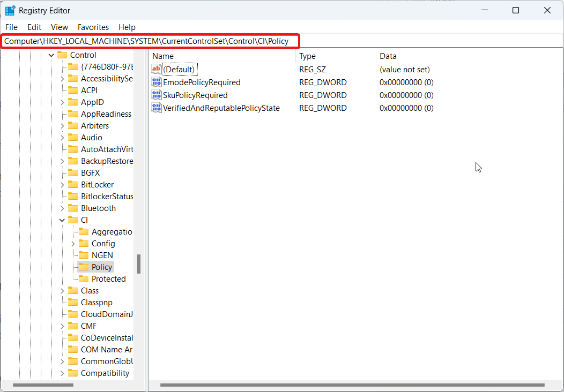Viewport: 564px width, 392px height.
Task: Click the EmodePolicyRequired DWORD icon
Action: (157, 82)
